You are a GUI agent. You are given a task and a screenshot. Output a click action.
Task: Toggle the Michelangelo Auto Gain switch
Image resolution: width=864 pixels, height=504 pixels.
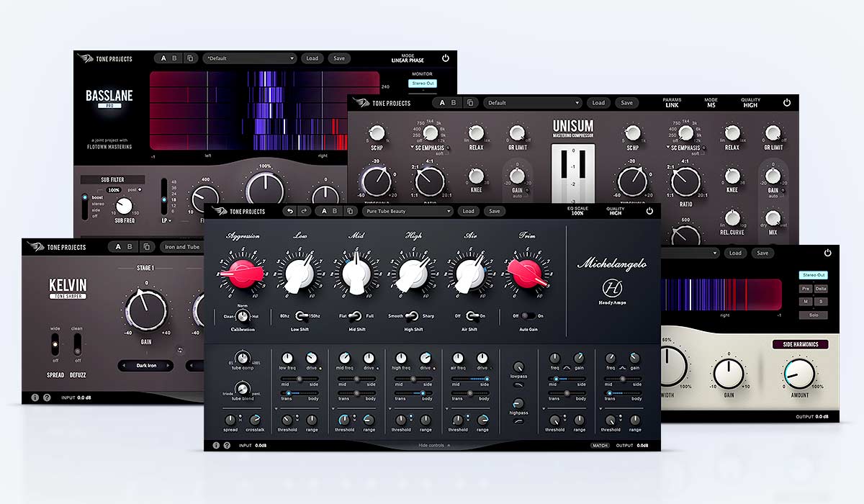(528, 315)
